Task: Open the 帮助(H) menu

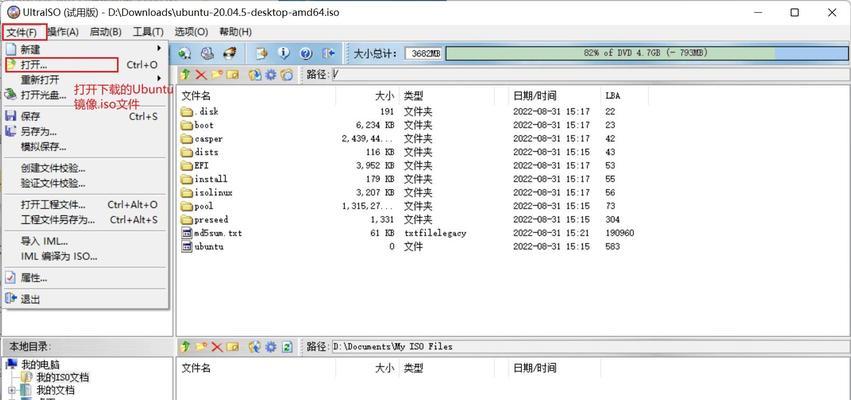Action: coord(236,32)
